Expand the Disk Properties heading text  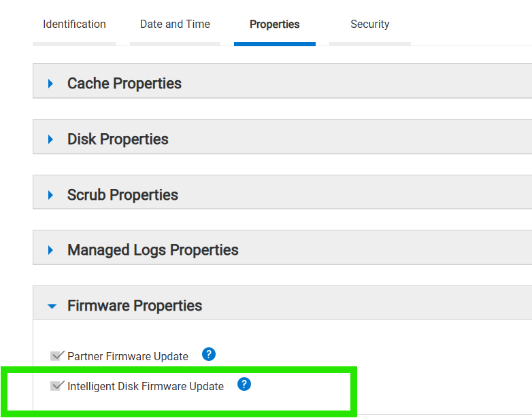[x=118, y=139]
